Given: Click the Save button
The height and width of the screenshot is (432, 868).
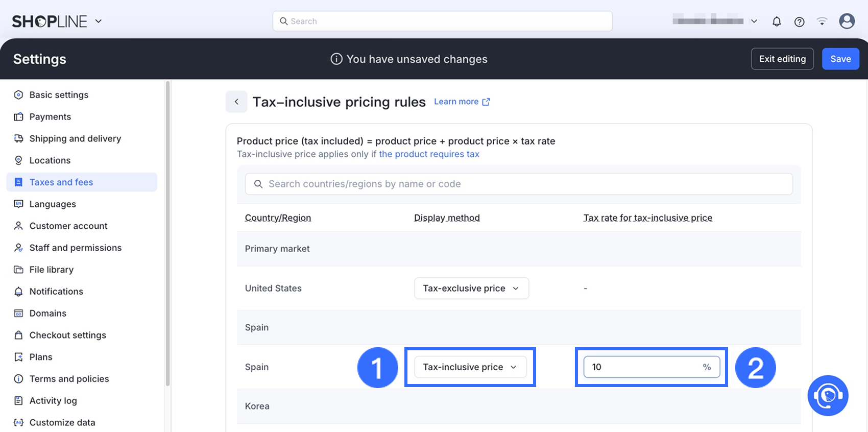Looking at the screenshot, I should tap(840, 59).
